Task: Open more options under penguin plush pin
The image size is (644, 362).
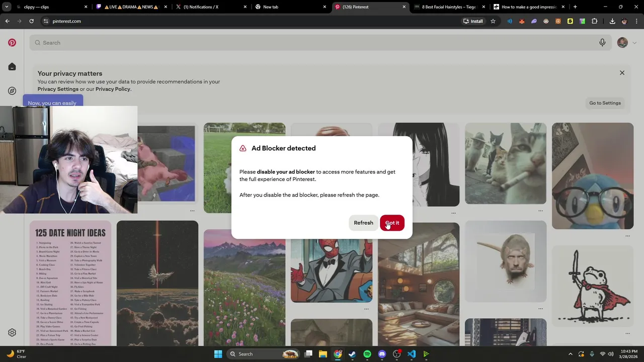Action: click(x=627, y=235)
